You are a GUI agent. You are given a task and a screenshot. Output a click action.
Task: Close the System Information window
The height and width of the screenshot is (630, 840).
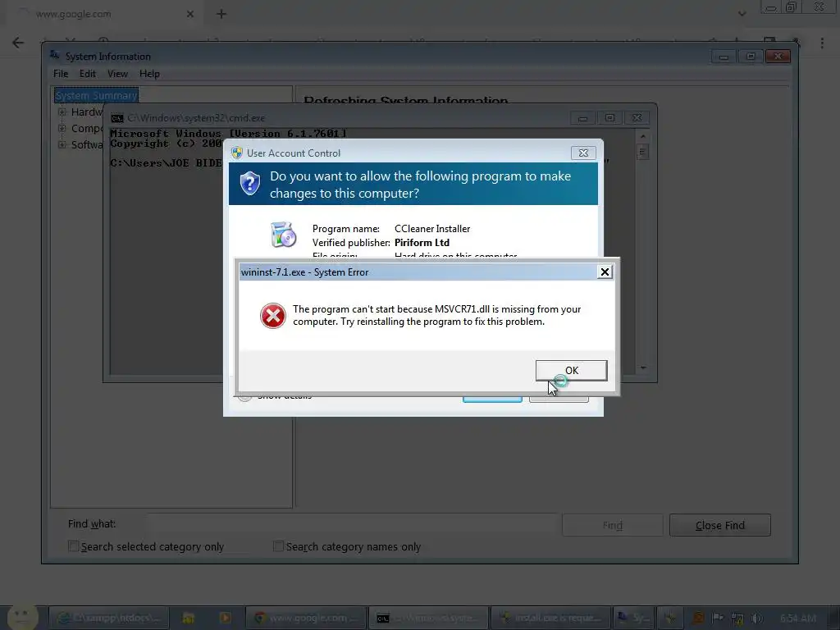(778, 57)
